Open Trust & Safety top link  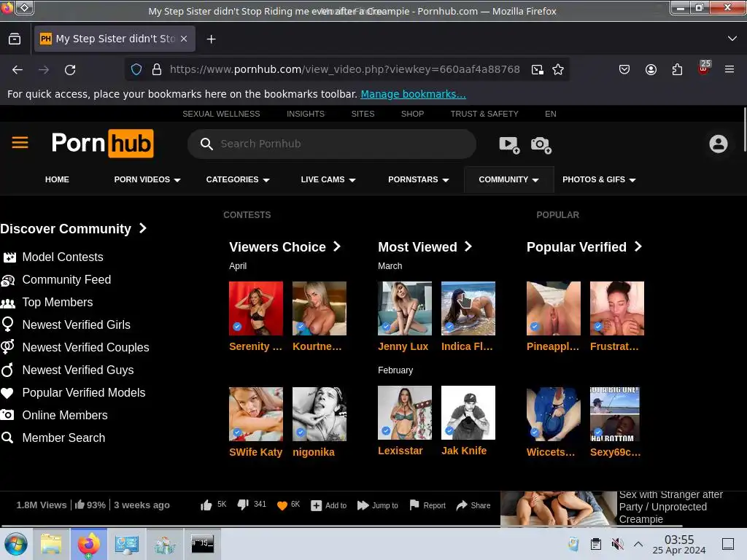coord(484,114)
